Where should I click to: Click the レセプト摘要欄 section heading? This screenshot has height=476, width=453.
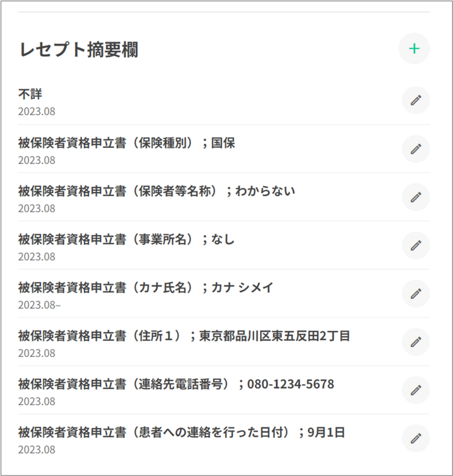point(79,50)
